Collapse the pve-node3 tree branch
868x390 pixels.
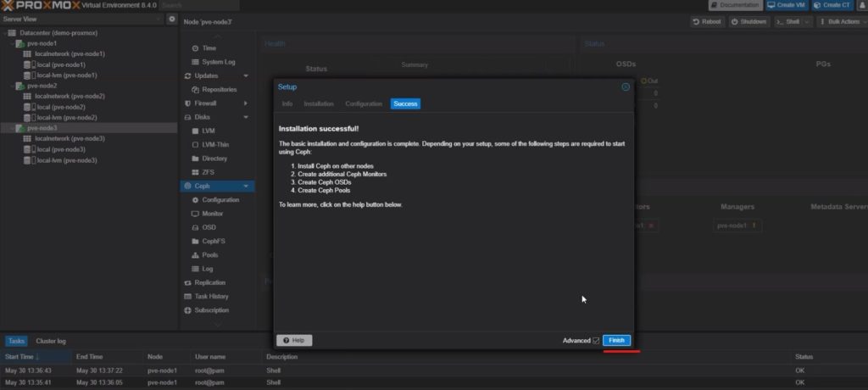pyautogui.click(x=12, y=128)
